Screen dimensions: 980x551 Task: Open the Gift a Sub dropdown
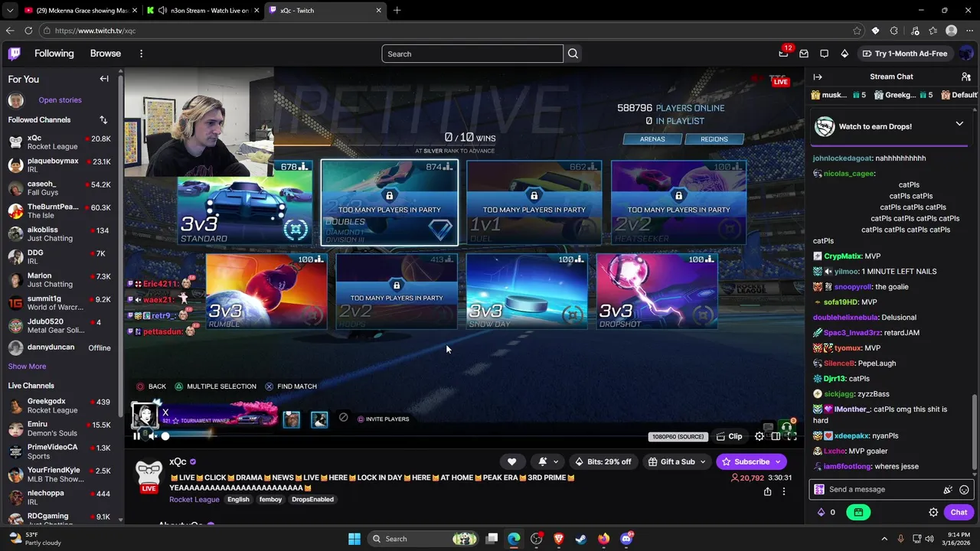677,461
